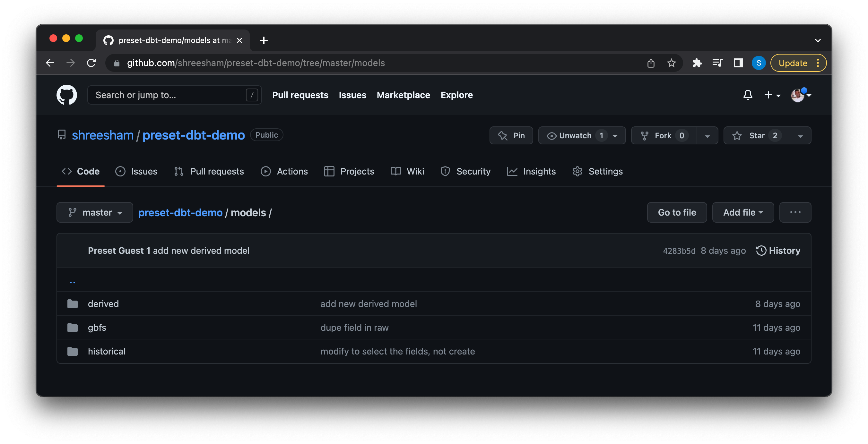Toggle Unwatch for this repository
This screenshot has height=444, width=868.
pos(575,135)
